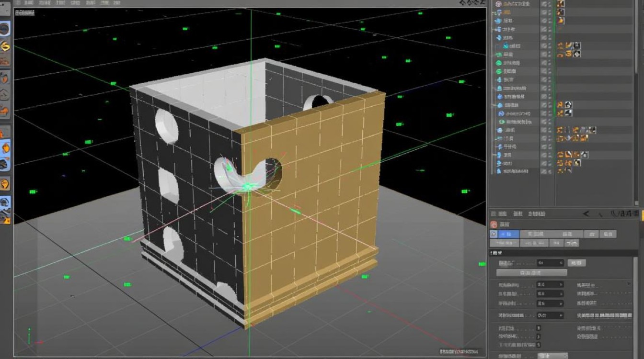Click the small gray button beside the first dropdown
The height and width of the screenshot is (359, 644).
click(576, 263)
